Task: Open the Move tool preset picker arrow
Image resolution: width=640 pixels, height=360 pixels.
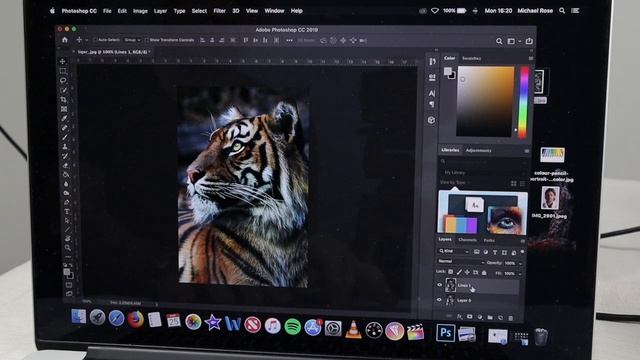Action: pos(87,40)
